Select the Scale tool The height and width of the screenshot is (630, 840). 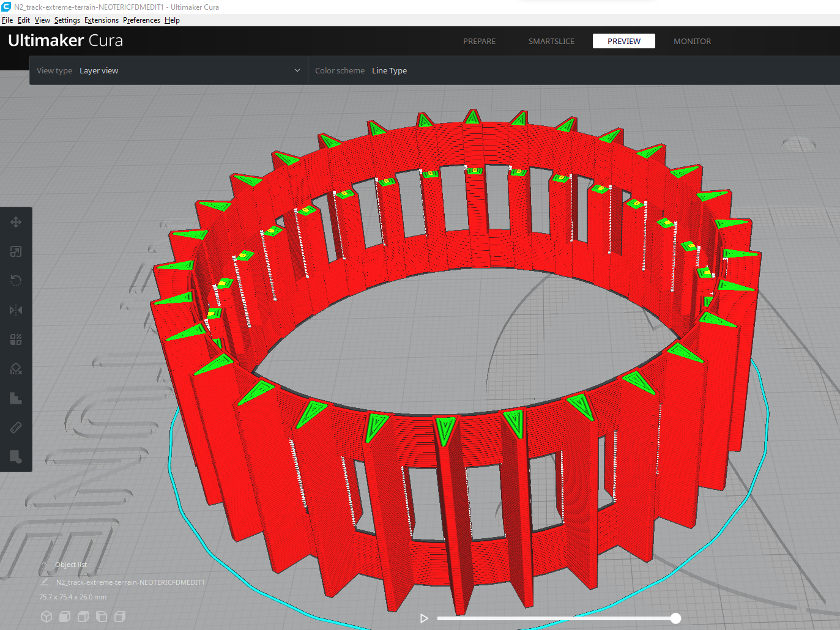click(16, 251)
